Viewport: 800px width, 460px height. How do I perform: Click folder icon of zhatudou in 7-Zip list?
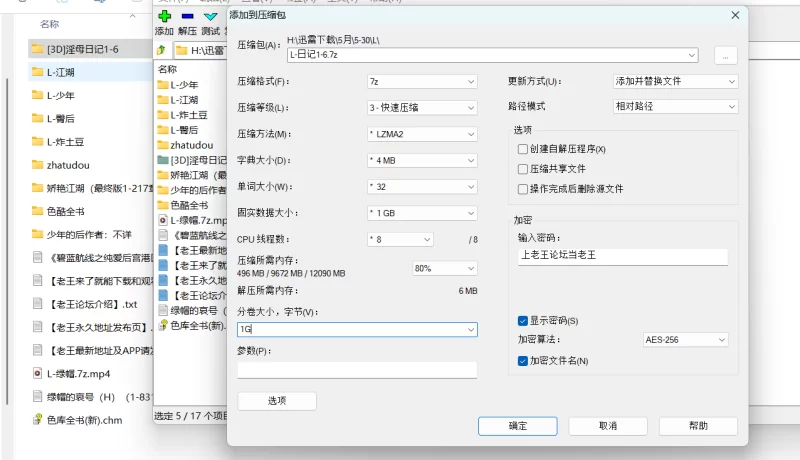[x=163, y=145]
